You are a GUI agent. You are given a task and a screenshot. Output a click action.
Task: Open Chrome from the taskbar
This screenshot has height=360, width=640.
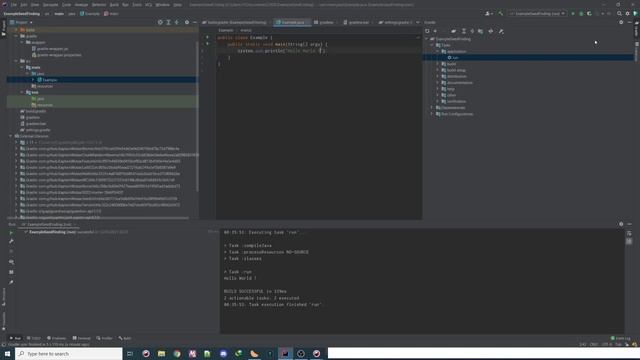pyautogui.click(x=177, y=353)
